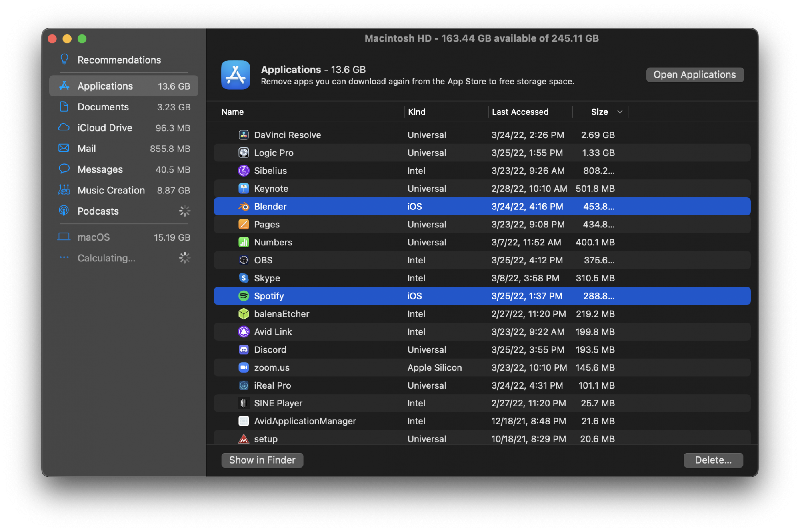Click the Open Applications button

(x=695, y=75)
